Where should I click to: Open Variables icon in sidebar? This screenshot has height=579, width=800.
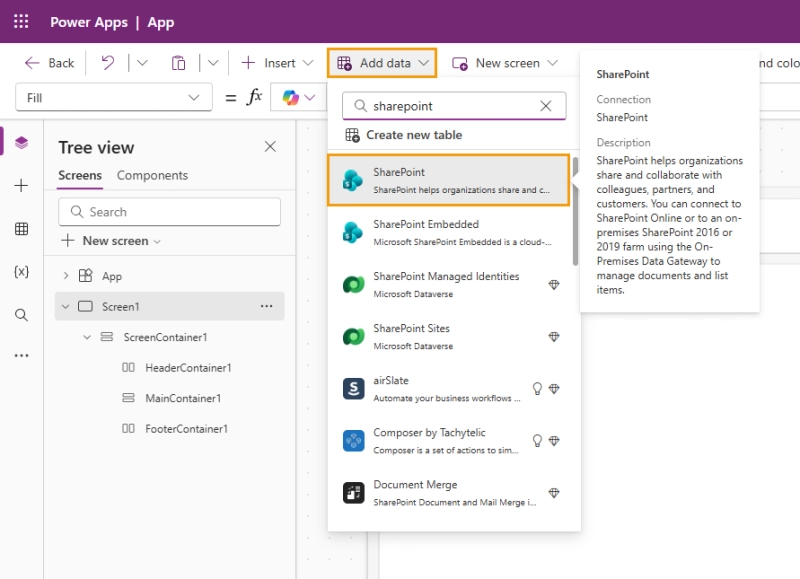point(21,271)
